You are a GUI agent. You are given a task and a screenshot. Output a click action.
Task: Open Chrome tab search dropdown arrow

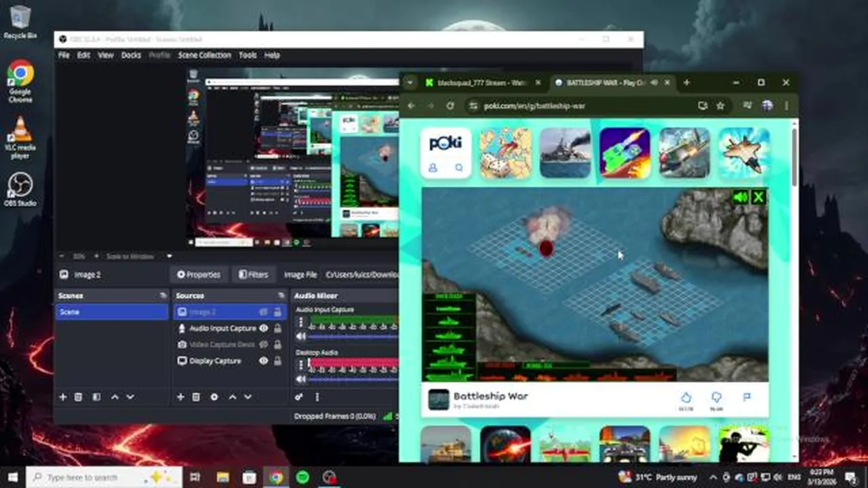click(410, 83)
